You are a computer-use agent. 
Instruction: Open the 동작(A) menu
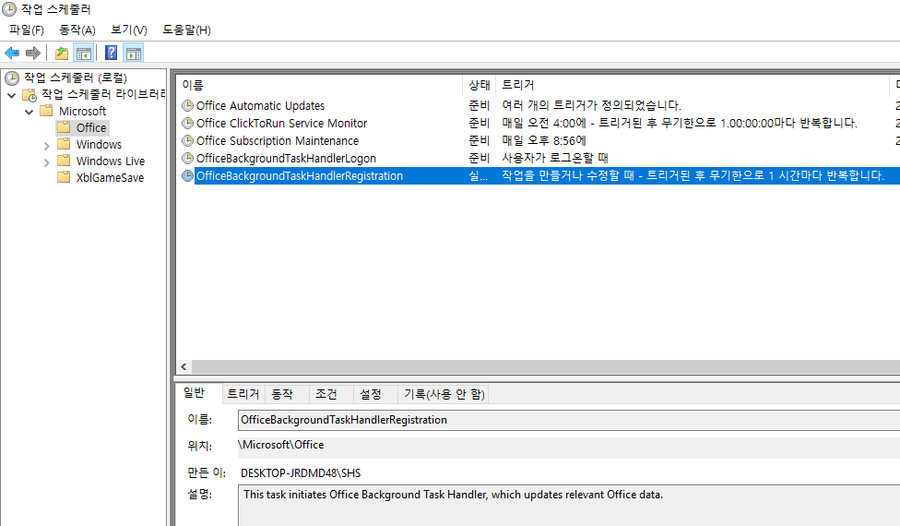tap(77, 30)
